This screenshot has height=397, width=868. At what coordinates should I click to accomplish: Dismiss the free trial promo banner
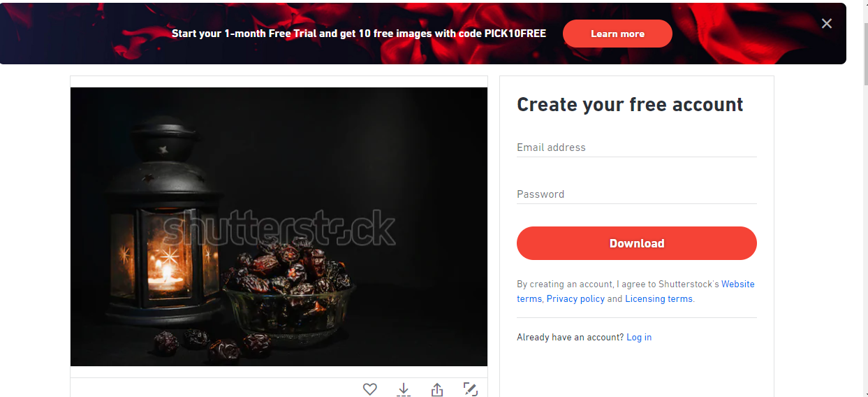pyautogui.click(x=827, y=24)
